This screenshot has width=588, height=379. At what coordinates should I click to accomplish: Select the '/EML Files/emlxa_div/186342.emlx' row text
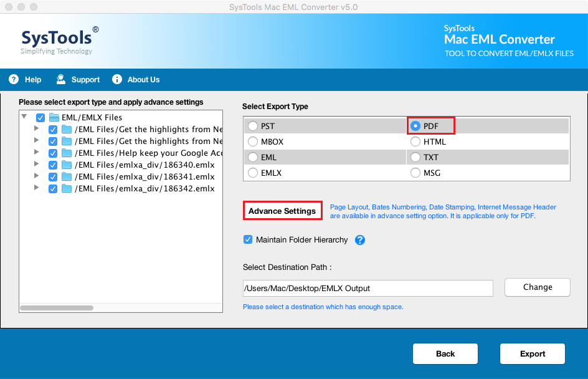(x=145, y=188)
